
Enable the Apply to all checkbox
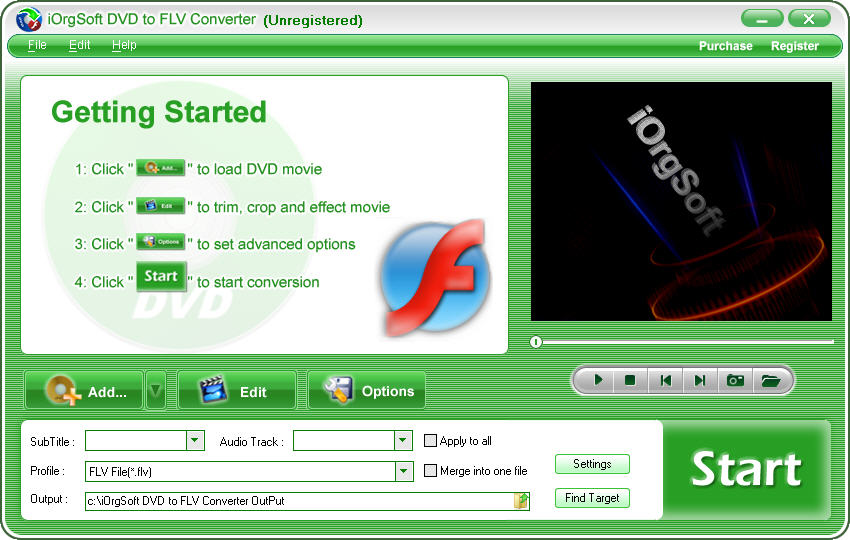431,441
